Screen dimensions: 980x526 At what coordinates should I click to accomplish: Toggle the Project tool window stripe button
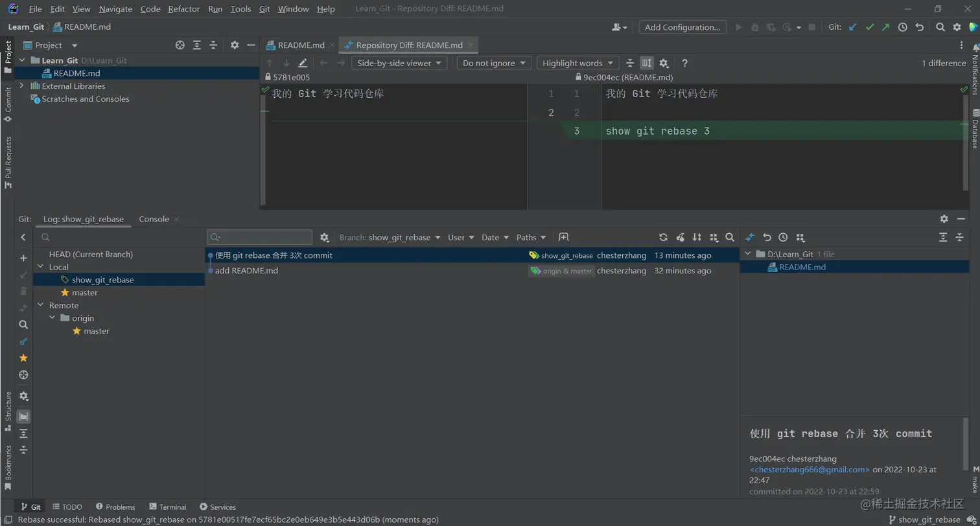[x=8, y=57]
